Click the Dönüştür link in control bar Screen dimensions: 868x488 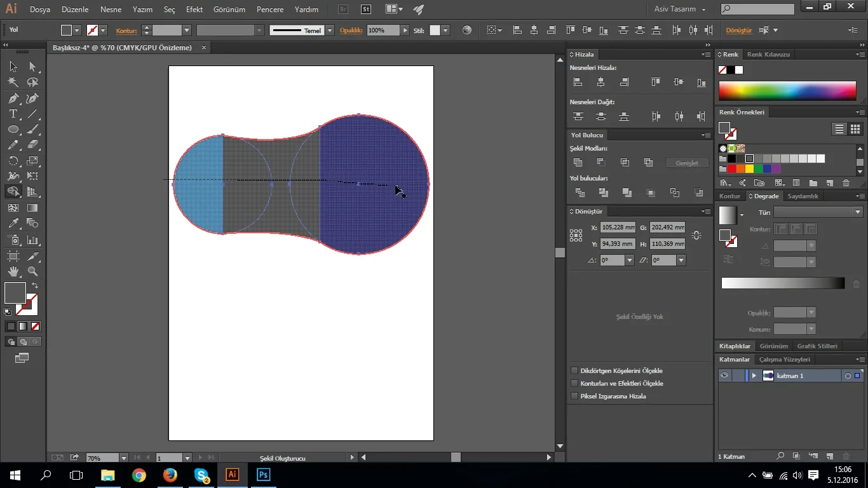[x=739, y=30]
